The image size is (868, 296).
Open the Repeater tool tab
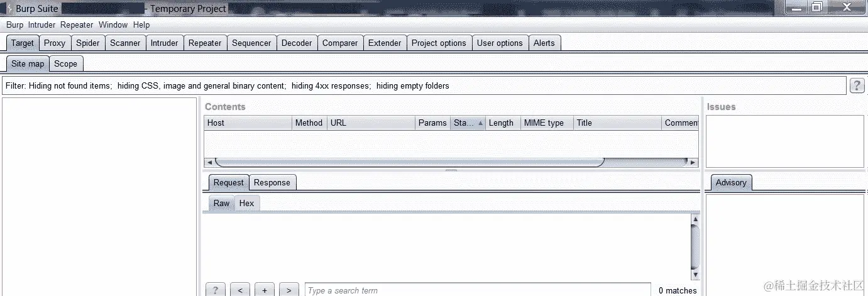coord(205,43)
